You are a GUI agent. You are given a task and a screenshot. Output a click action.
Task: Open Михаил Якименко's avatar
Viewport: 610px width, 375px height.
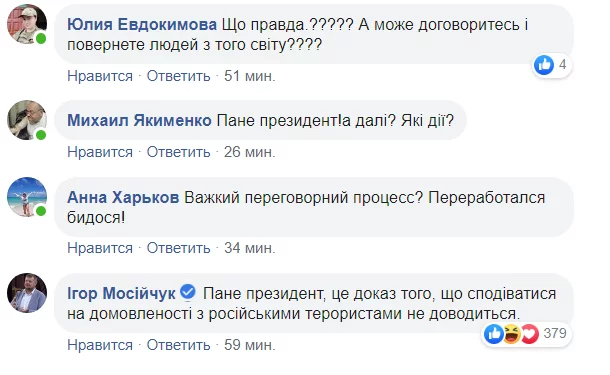[27, 120]
